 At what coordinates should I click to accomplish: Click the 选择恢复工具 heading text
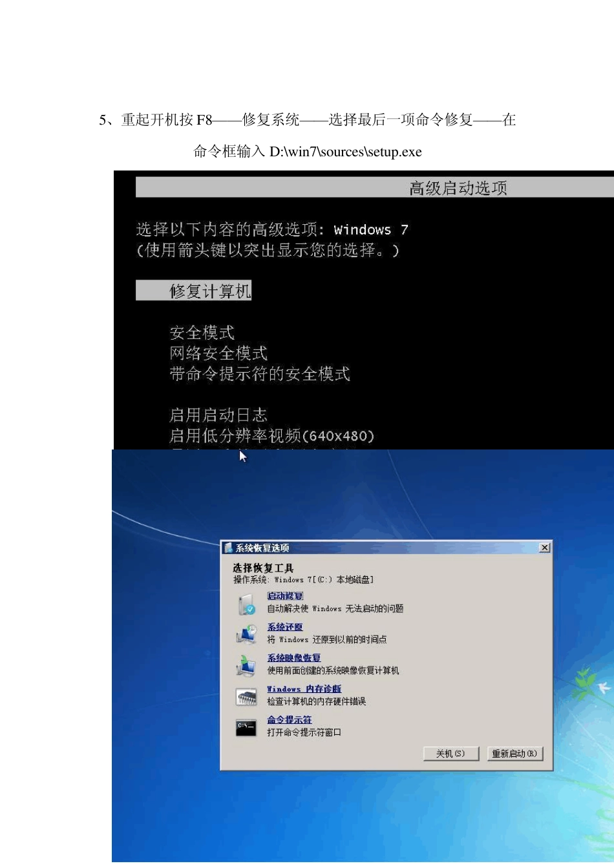pyautogui.click(x=264, y=568)
